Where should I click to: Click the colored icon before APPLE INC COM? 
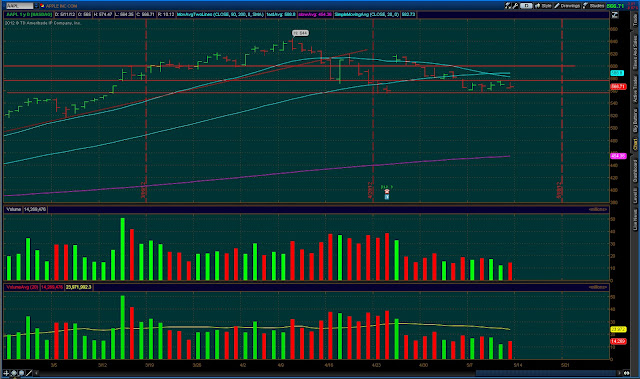pyautogui.click(x=42, y=6)
